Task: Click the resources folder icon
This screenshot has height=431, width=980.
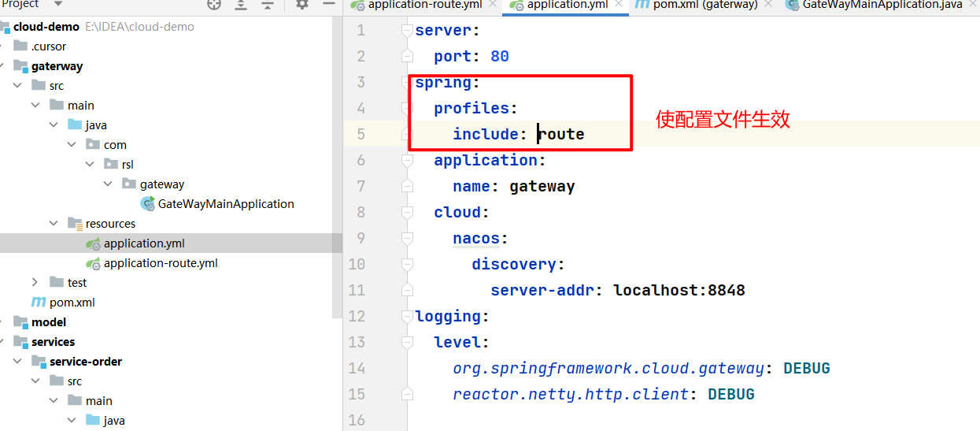Action: [x=75, y=223]
